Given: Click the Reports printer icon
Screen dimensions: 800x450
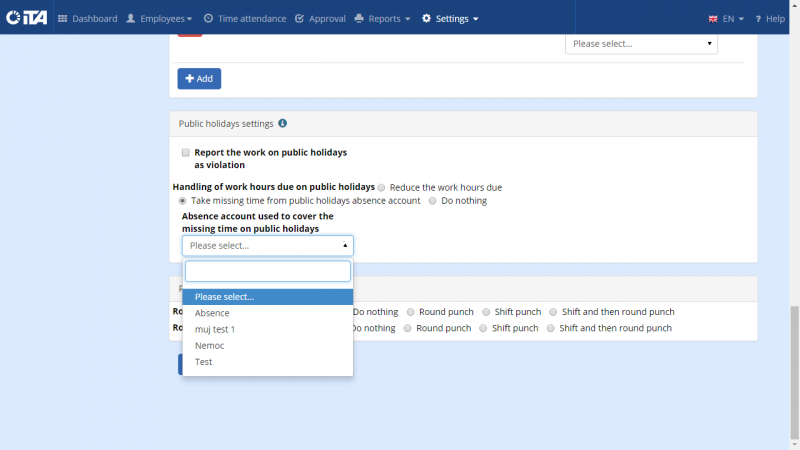Looking at the screenshot, I should click(359, 18).
